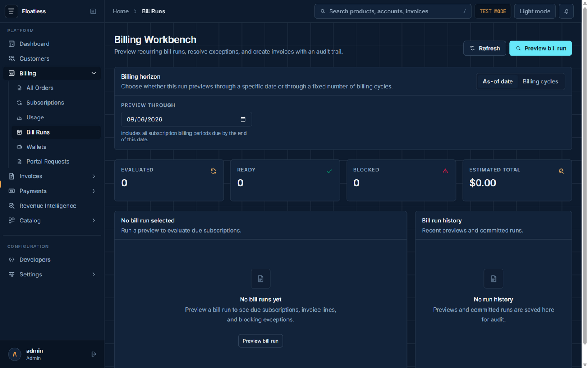Screen dimensions: 588x368
Task: Click the No bill runs yet document icon
Action: point(261,279)
